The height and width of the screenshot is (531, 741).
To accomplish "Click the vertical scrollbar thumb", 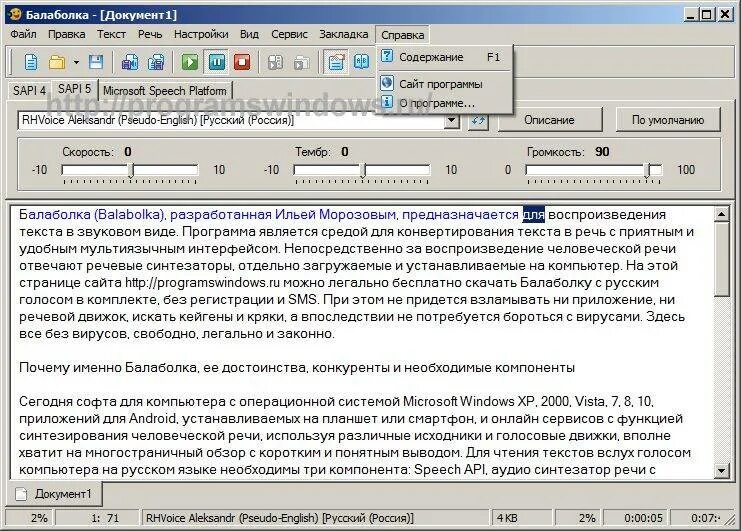I will 721,259.
